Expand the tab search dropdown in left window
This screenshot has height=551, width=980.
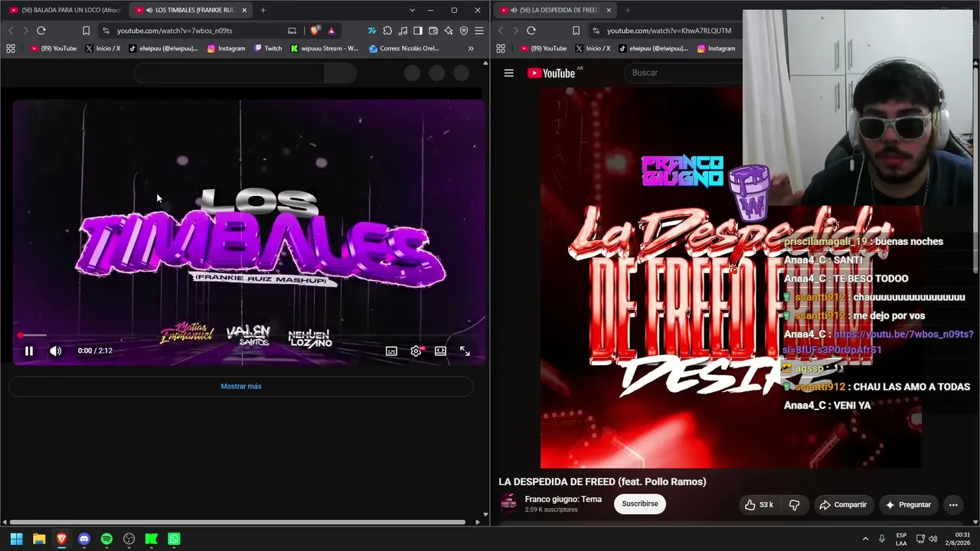(x=412, y=10)
